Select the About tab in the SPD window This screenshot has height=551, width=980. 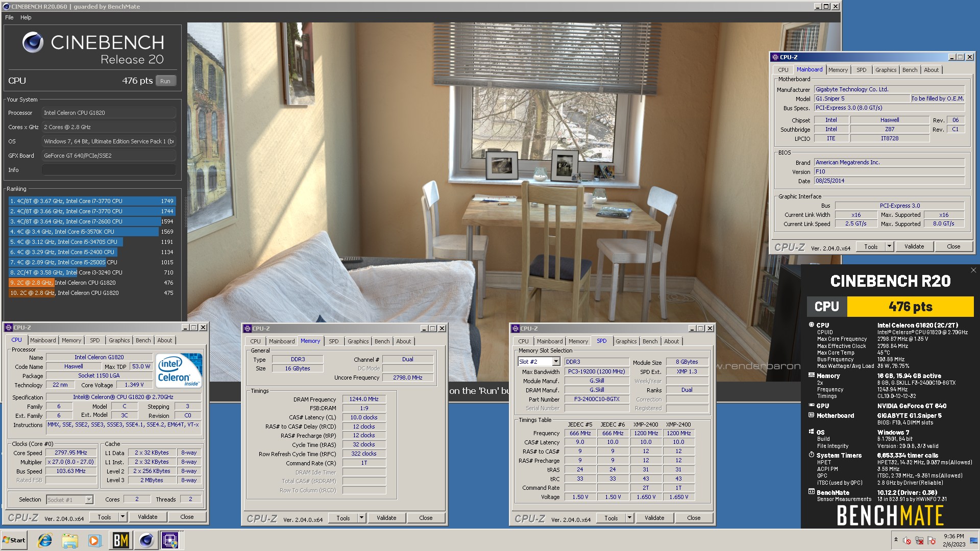[671, 341]
